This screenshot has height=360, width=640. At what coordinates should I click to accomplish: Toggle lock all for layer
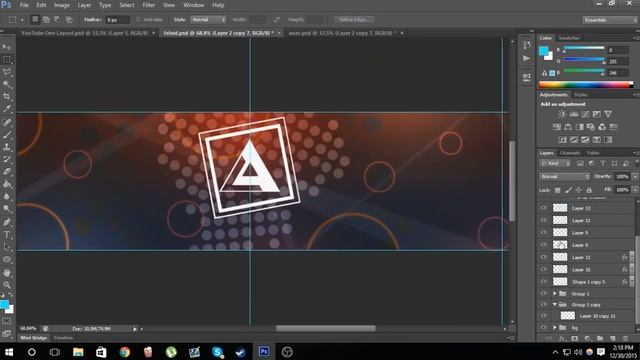pos(589,190)
